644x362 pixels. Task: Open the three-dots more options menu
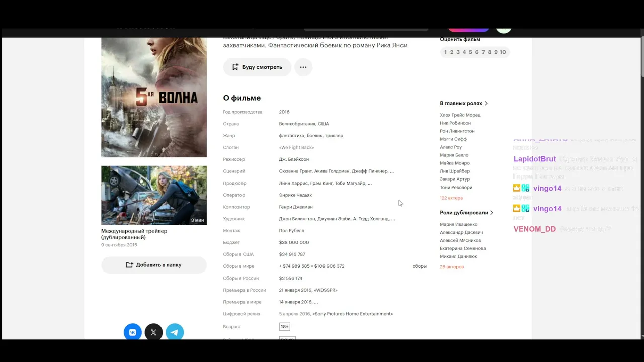point(303,67)
